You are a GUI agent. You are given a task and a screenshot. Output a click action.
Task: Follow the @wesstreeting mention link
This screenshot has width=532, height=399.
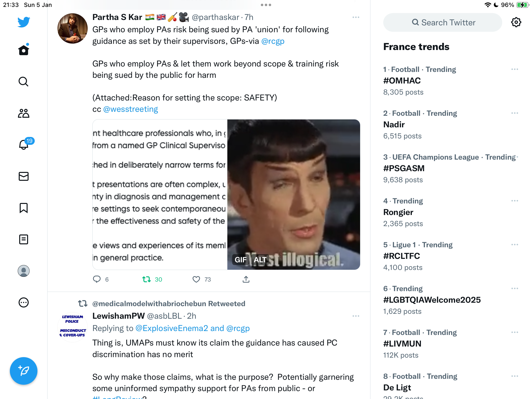pyautogui.click(x=131, y=109)
